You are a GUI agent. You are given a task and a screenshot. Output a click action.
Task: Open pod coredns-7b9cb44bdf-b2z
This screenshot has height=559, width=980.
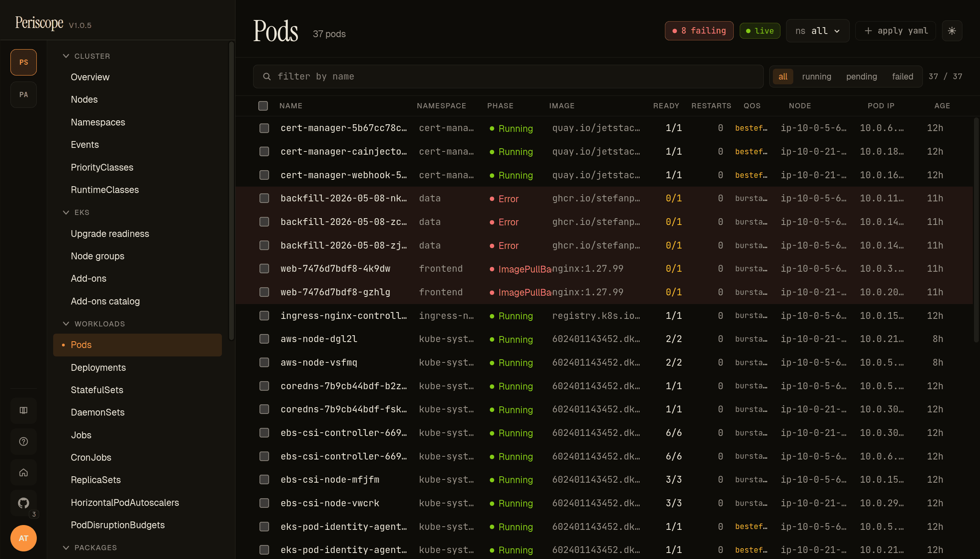pyautogui.click(x=344, y=386)
